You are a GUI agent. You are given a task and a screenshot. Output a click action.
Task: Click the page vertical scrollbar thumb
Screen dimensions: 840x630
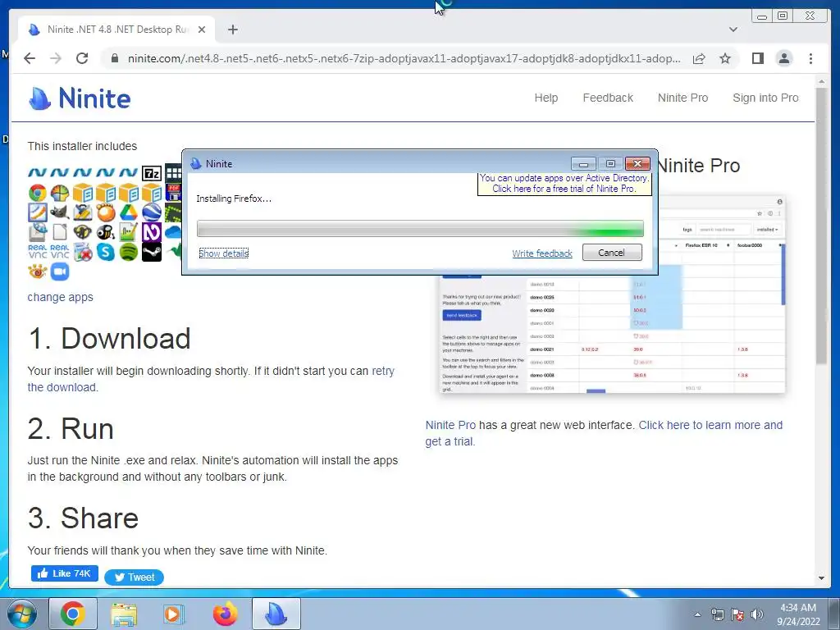821,226
